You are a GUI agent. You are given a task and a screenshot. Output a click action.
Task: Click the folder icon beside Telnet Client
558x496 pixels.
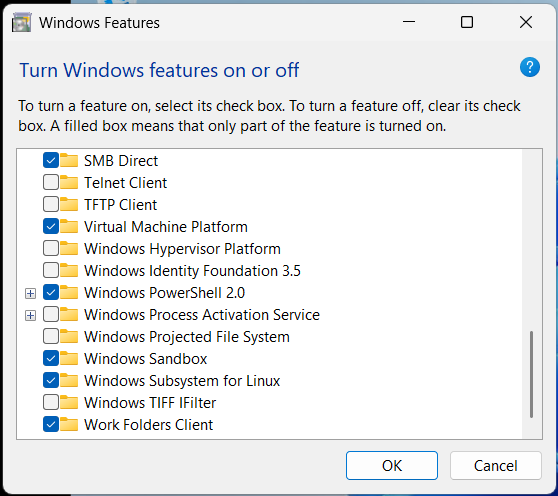(69, 183)
